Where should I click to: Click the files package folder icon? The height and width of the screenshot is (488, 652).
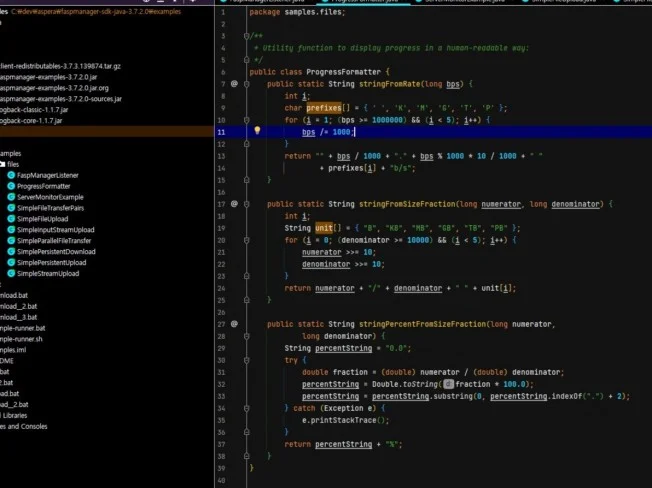(3, 164)
